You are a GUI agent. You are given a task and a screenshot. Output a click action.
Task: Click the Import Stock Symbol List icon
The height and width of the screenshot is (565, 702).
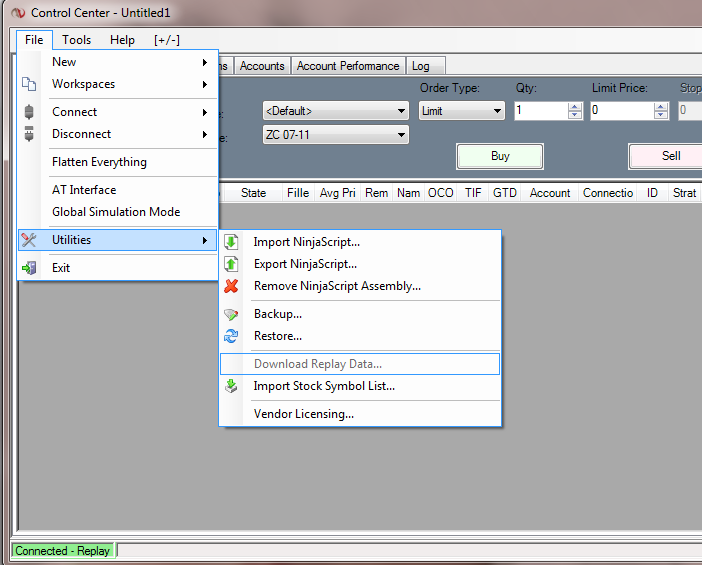pyautogui.click(x=231, y=386)
